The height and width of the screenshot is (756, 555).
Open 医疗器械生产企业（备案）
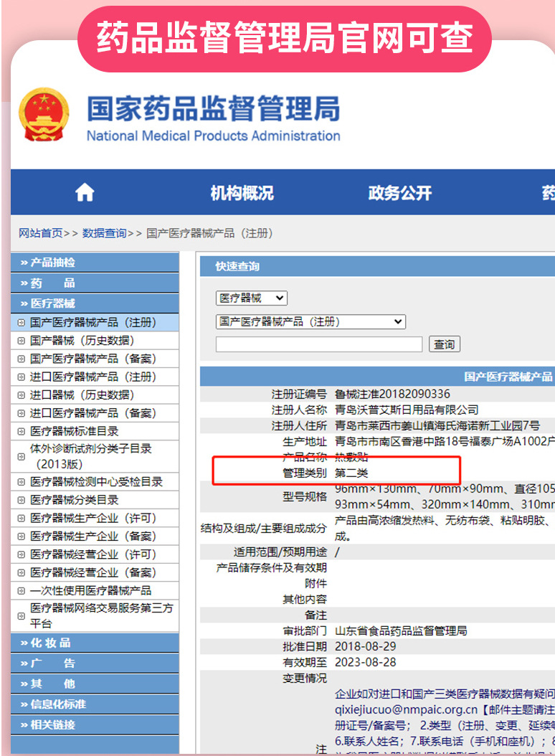pyautogui.click(x=93, y=536)
